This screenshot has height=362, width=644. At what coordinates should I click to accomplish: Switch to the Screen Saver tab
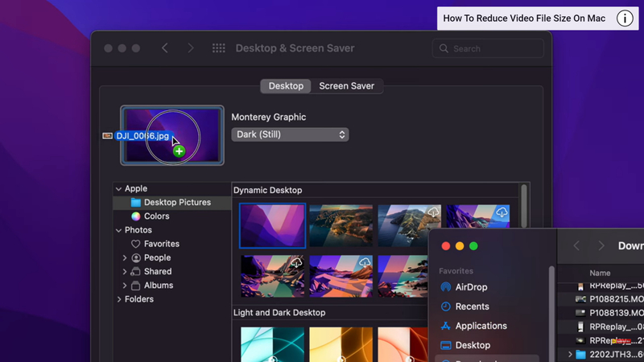point(346,86)
